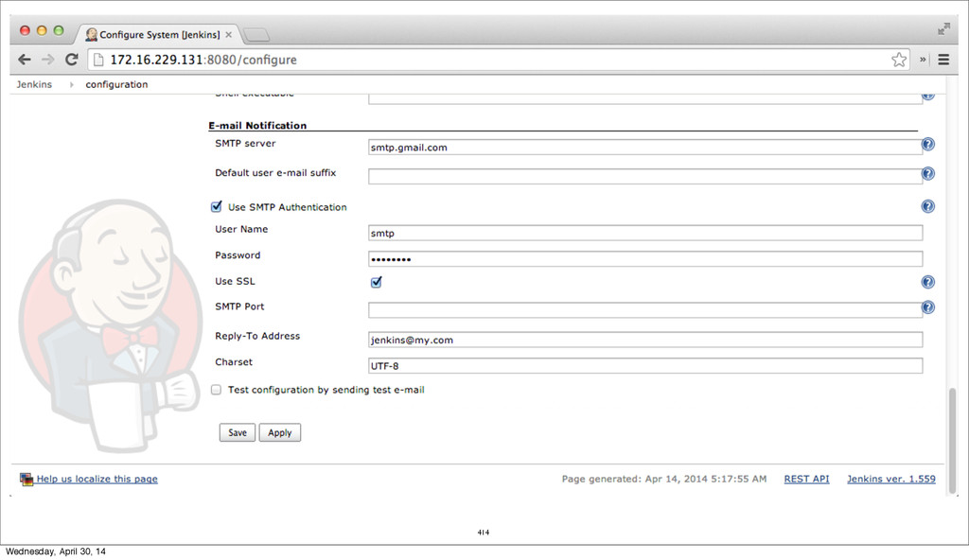This screenshot has width=969, height=560.
Task: Click the SMTP server input field
Action: click(x=645, y=148)
